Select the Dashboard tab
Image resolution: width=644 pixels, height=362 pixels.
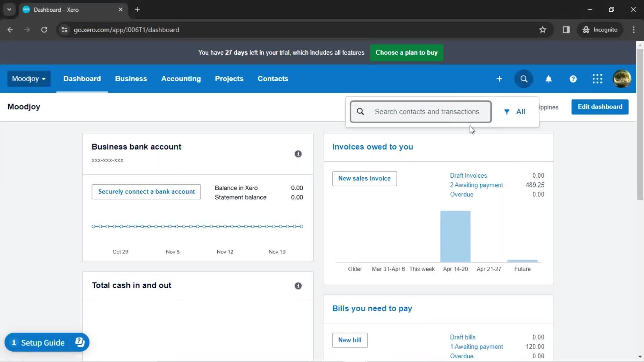click(x=82, y=79)
